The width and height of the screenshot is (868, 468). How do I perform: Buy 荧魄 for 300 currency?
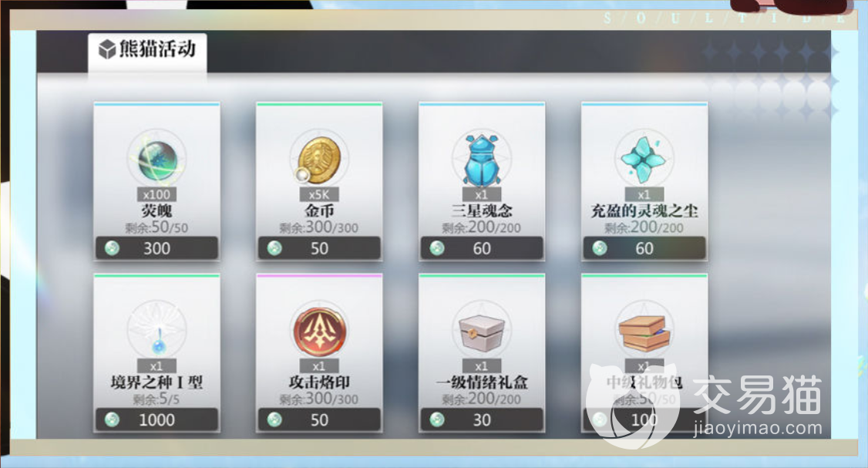coord(156,248)
